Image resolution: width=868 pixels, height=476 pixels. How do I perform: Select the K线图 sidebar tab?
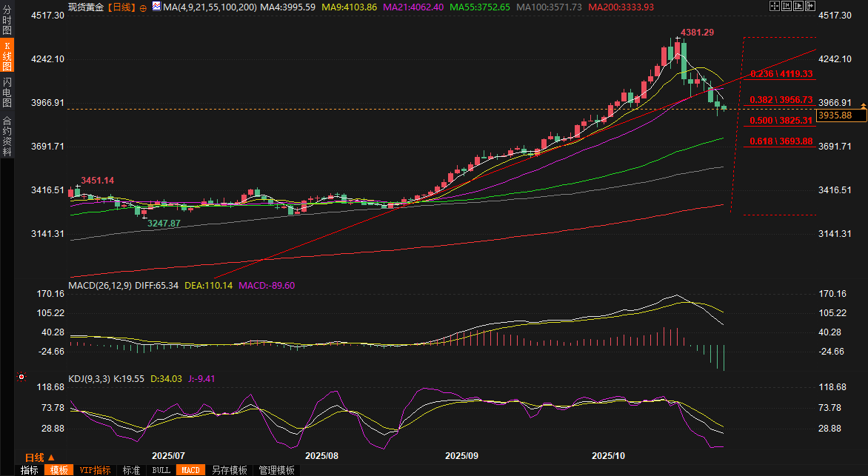pyautogui.click(x=7, y=57)
